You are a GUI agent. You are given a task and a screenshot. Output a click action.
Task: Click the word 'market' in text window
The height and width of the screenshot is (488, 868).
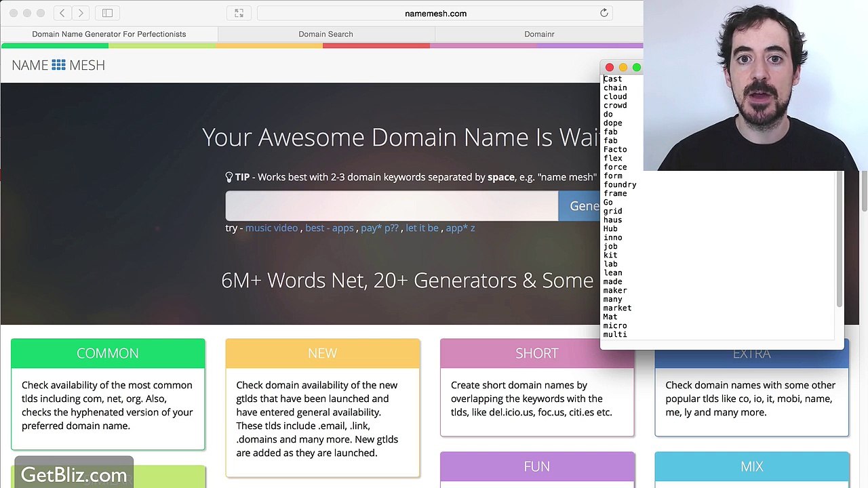[617, 308]
